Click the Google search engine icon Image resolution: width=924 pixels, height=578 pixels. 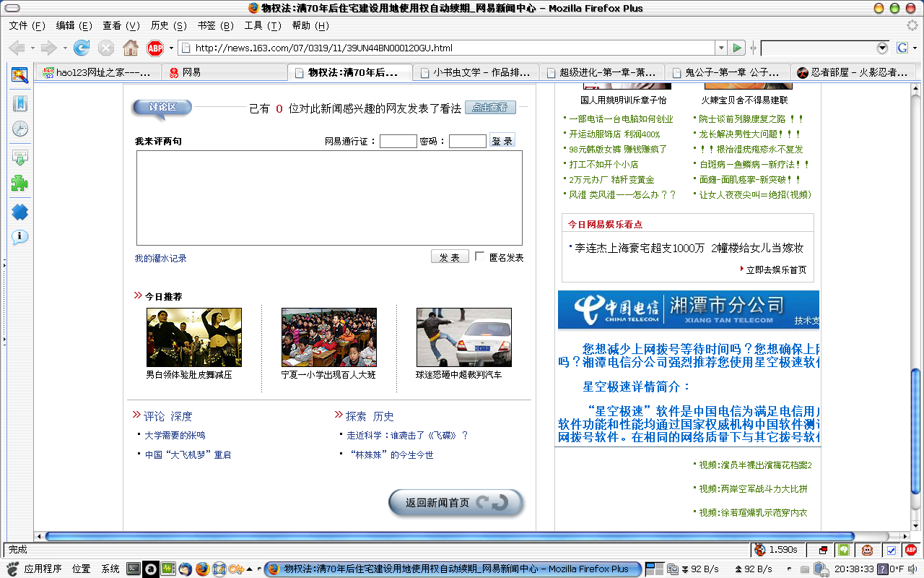902,48
